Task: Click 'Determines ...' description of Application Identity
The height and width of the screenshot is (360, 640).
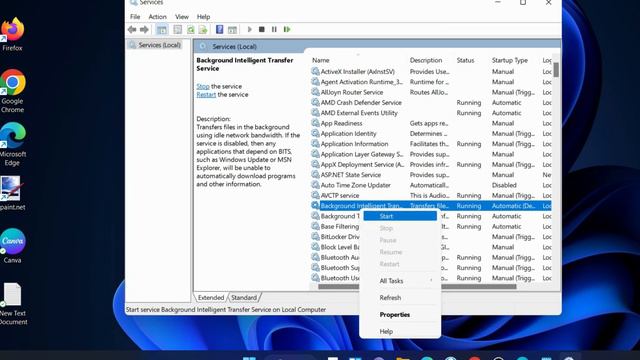Action: [428, 133]
